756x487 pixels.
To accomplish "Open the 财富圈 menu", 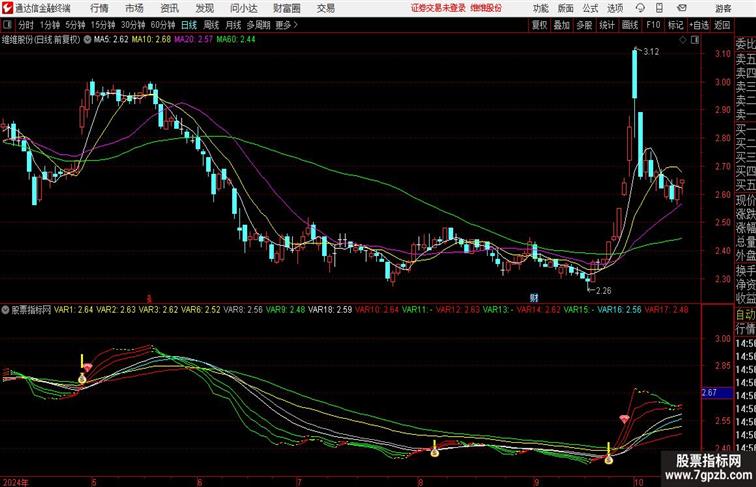I will tap(286, 8).
